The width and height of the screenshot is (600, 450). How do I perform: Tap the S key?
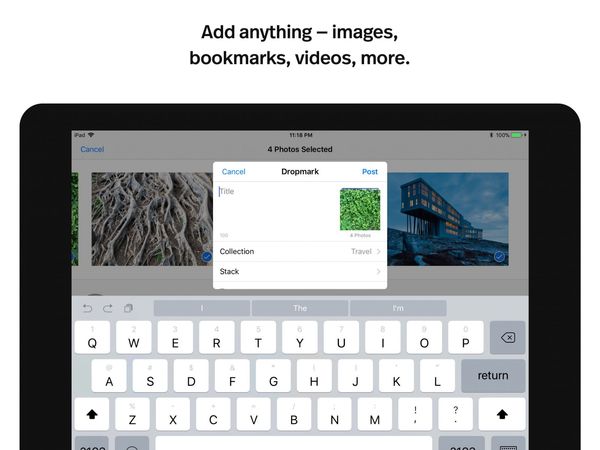(150, 376)
